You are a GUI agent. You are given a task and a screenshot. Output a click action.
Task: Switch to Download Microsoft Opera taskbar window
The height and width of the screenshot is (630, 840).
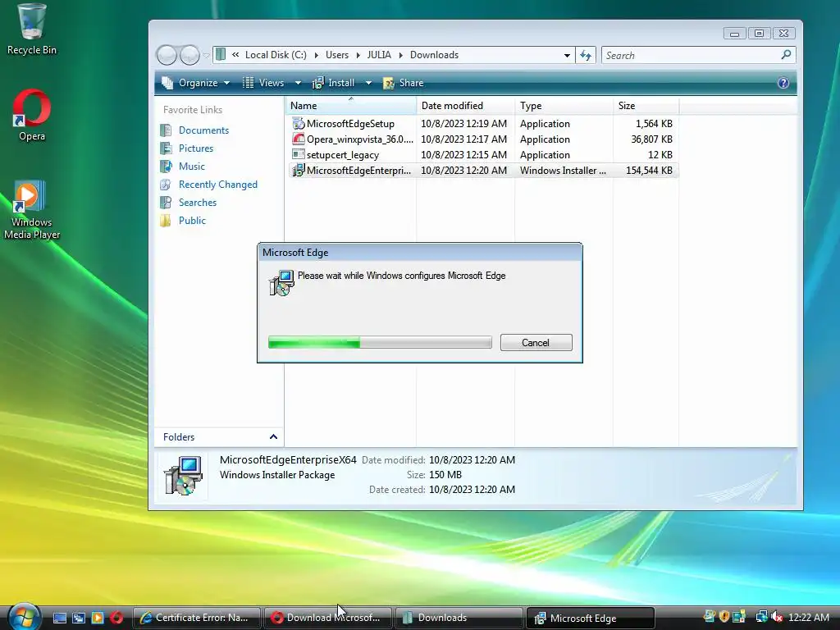328,618
